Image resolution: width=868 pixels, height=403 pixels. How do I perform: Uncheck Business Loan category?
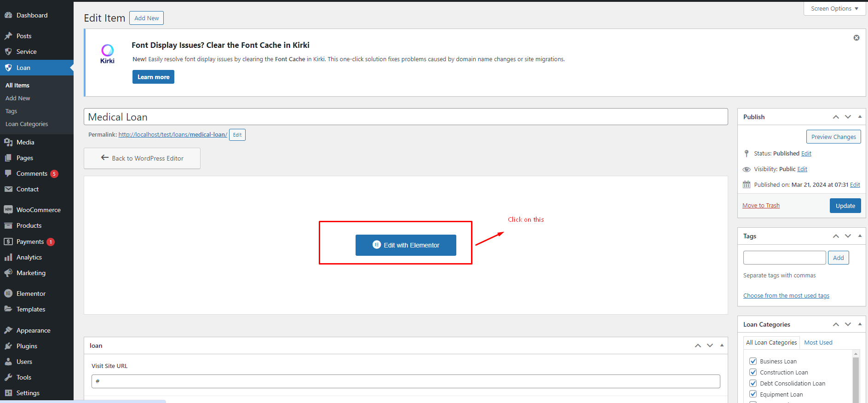click(753, 361)
